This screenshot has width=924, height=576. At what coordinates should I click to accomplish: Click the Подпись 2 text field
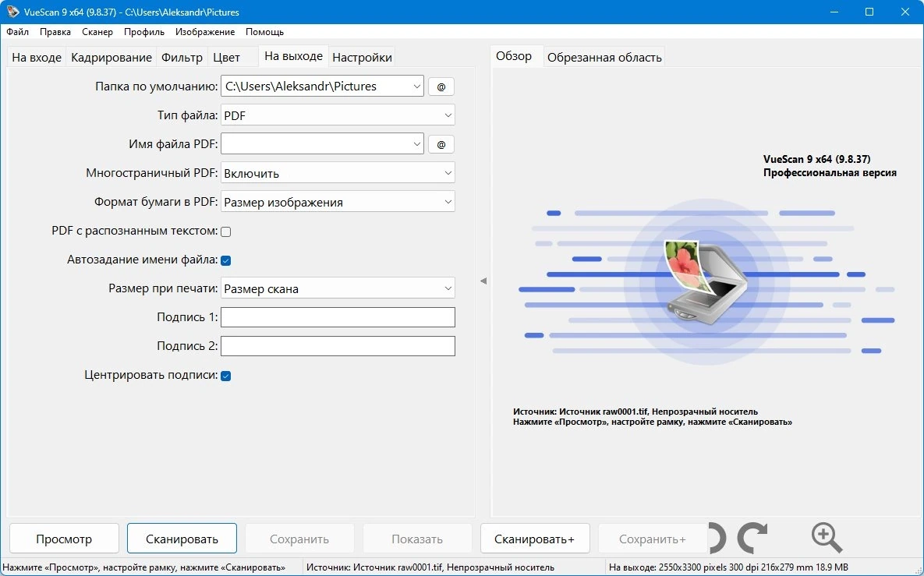[338, 346]
